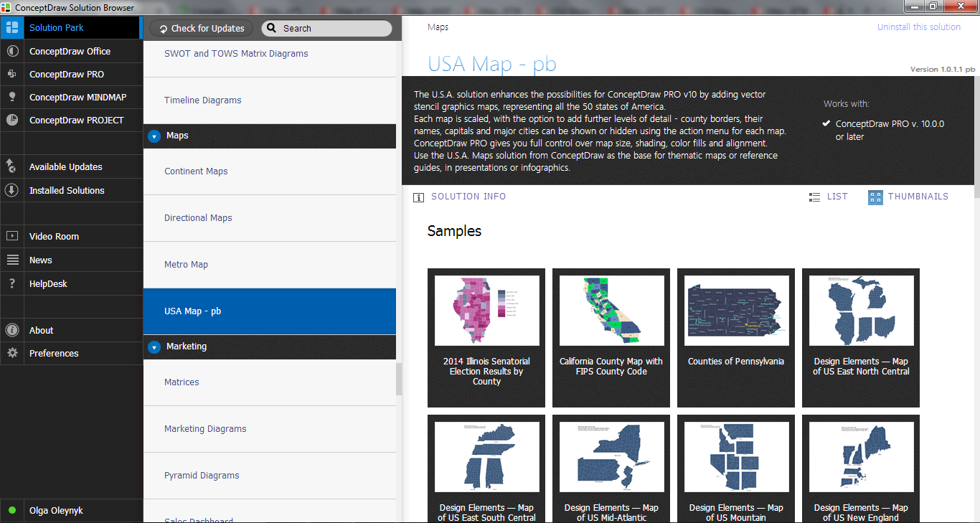Open Pyramid Diagrams solution
Screen dimensions: 980x523
tap(270, 476)
